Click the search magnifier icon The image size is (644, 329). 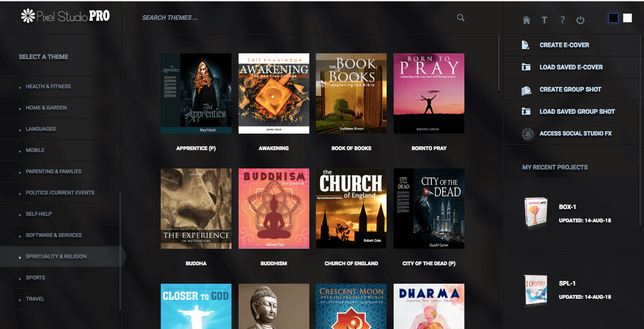[x=461, y=18]
